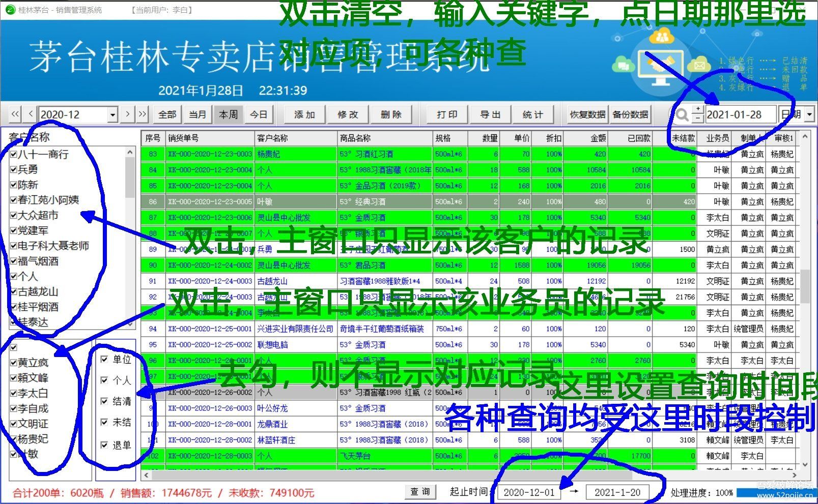
Task: Uncheck salesperson 李自成
Action: pos(14,409)
